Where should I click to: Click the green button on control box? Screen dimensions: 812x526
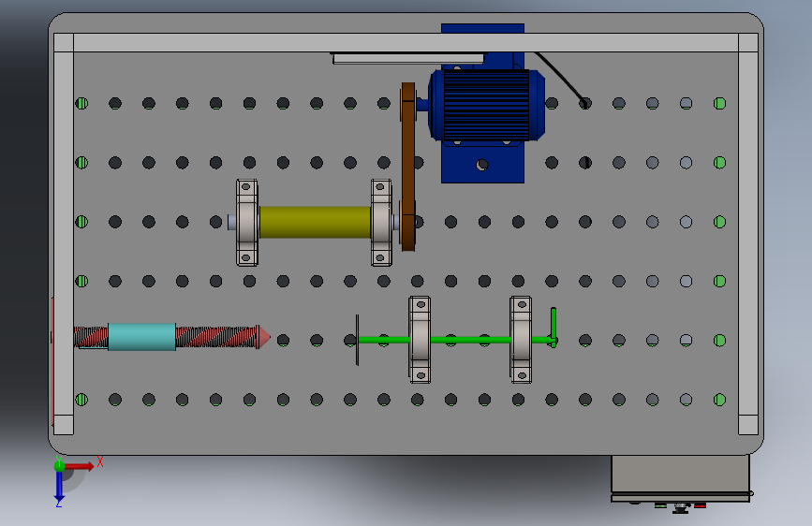[x=660, y=504]
